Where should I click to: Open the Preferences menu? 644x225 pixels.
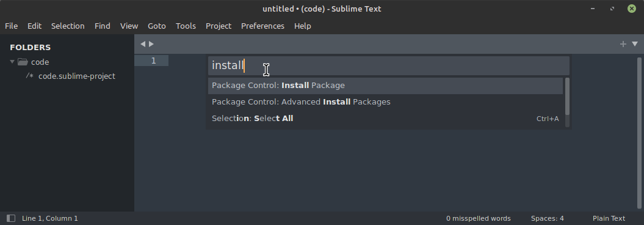click(x=263, y=26)
